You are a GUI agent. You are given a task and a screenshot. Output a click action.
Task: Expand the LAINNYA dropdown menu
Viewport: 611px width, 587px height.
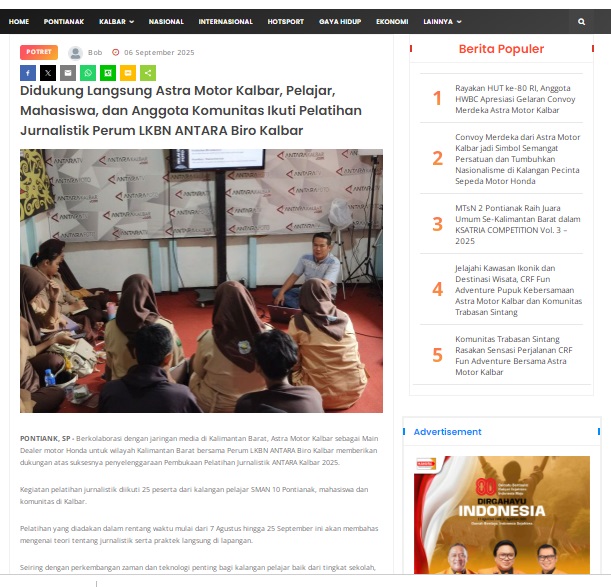point(442,22)
